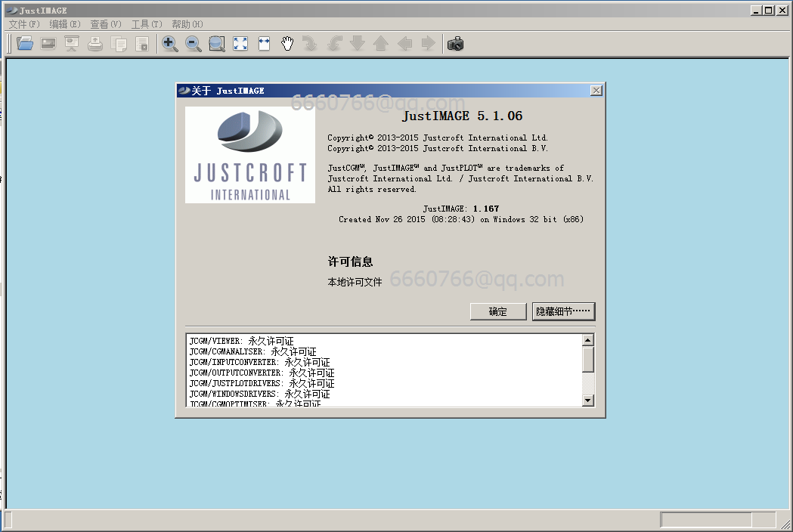Click the presentation screen toolbar icon

(72, 44)
